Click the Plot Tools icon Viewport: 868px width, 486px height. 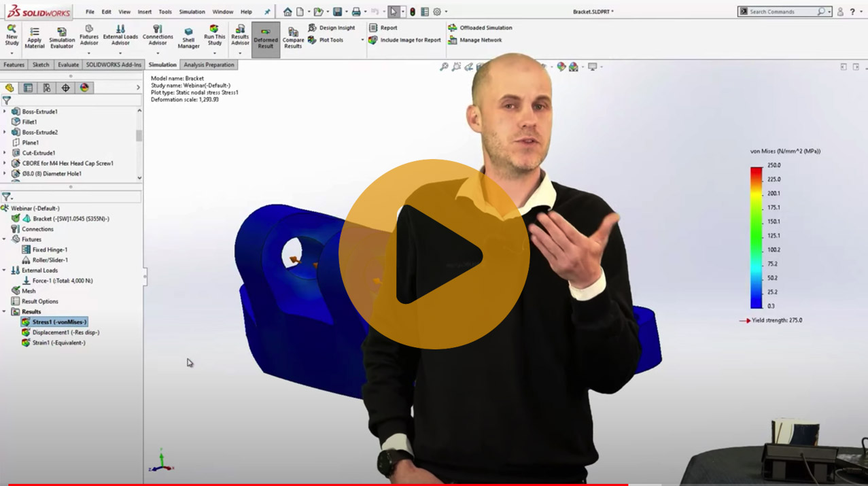coord(312,40)
